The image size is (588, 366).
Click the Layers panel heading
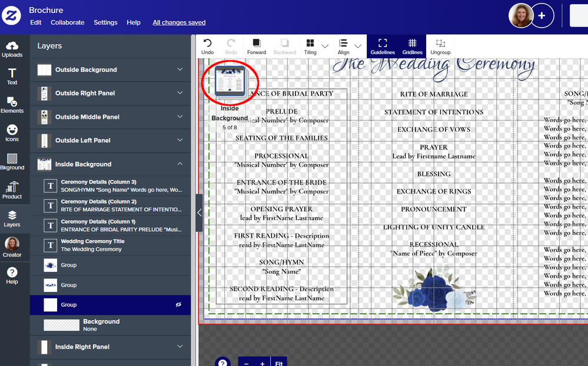(x=49, y=46)
